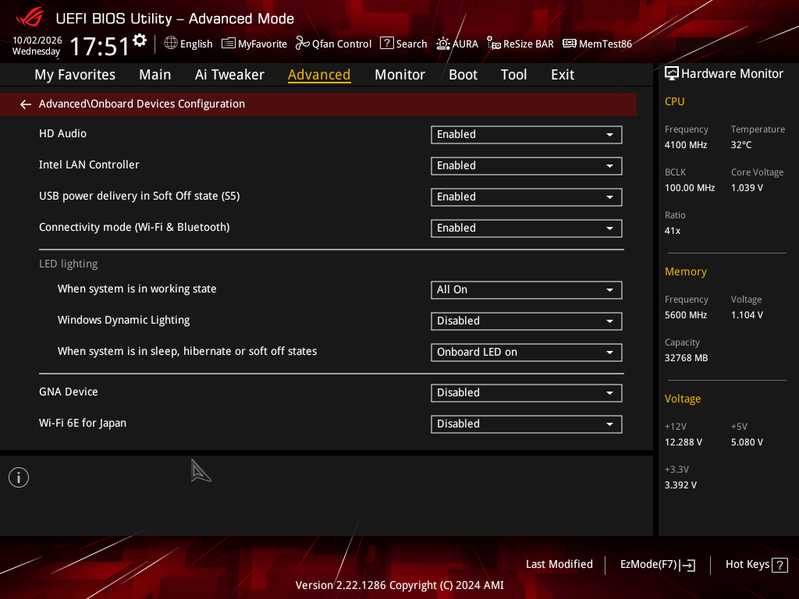
Task: Click the Qfan Control label
Action: pos(341,44)
